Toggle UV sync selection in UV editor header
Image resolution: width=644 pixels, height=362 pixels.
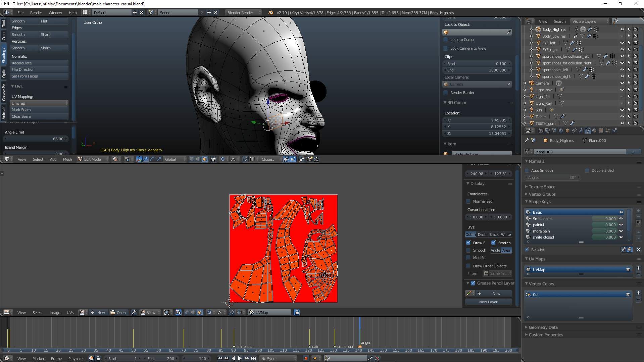pyautogui.click(x=179, y=312)
